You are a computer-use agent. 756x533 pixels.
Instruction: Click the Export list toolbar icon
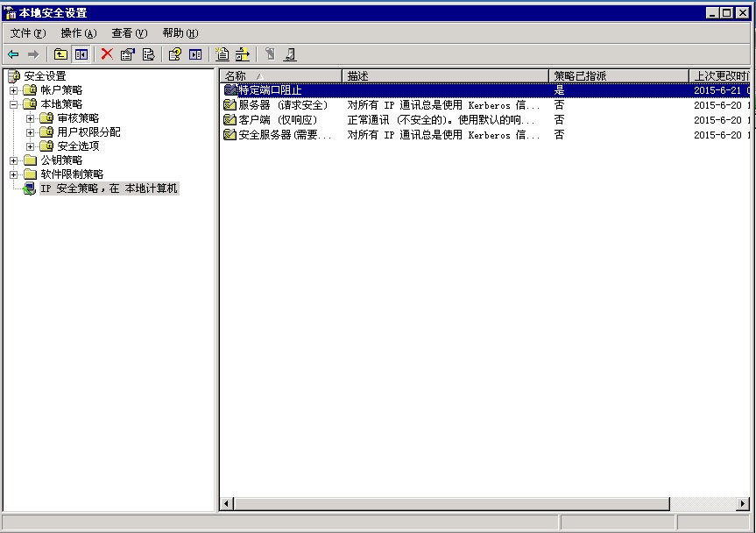[x=148, y=54]
